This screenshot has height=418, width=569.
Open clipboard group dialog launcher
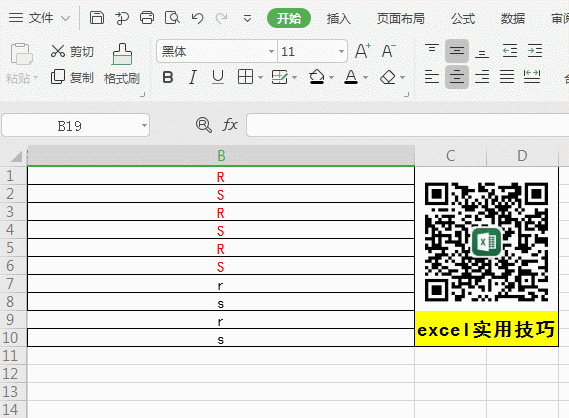pos(143,95)
